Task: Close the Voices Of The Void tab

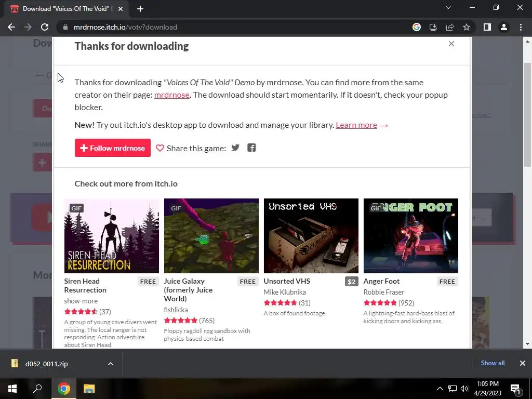Action: (121, 9)
